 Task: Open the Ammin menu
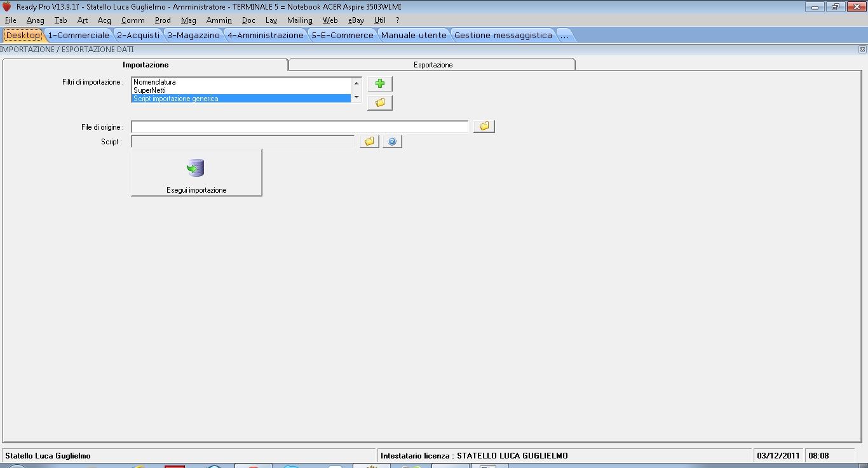pos(219,20)
